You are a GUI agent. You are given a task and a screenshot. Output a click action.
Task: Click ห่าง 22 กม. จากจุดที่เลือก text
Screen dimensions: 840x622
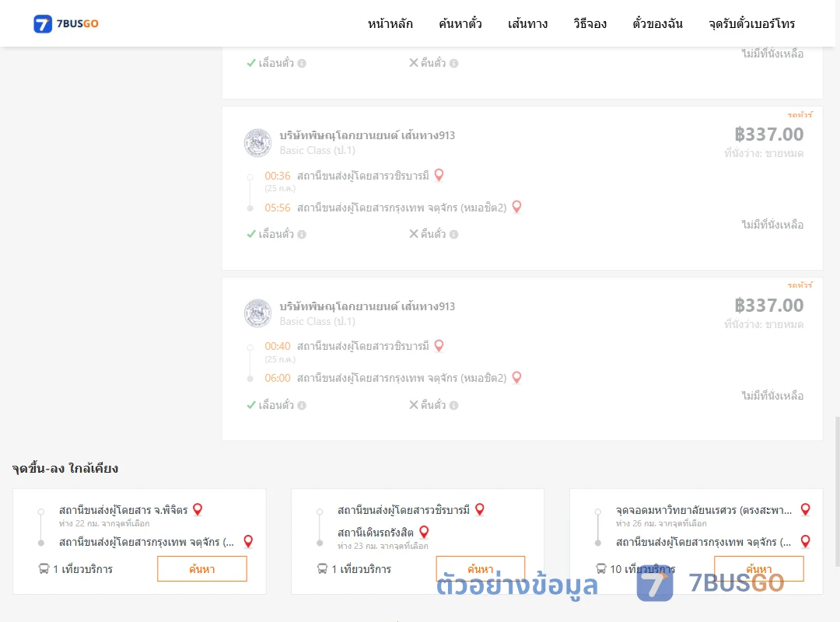click(104, 523)
